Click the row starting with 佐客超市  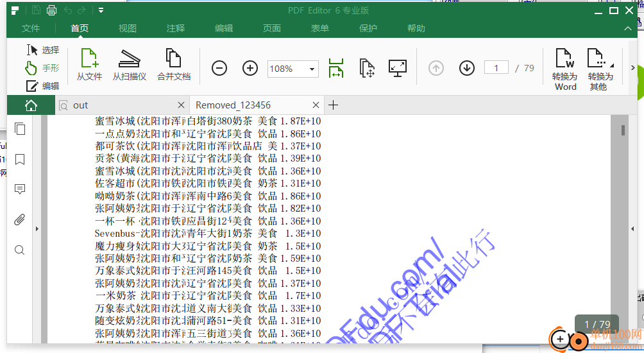tap(208, 184)
